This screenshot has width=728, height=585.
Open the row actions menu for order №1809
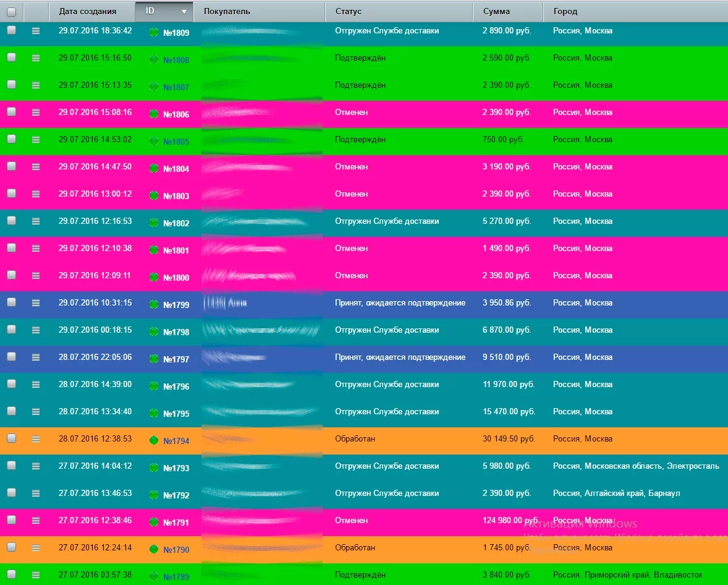coord(36,30)
